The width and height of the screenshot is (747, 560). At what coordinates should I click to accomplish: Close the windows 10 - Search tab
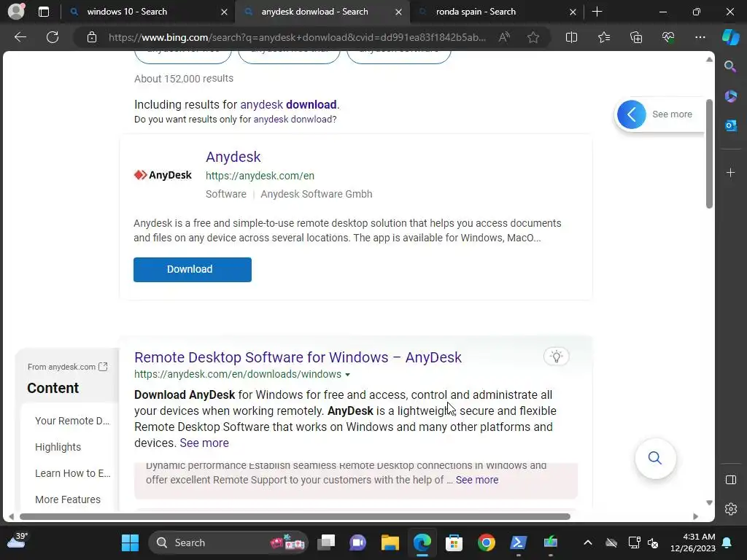(x=224, y=12)
